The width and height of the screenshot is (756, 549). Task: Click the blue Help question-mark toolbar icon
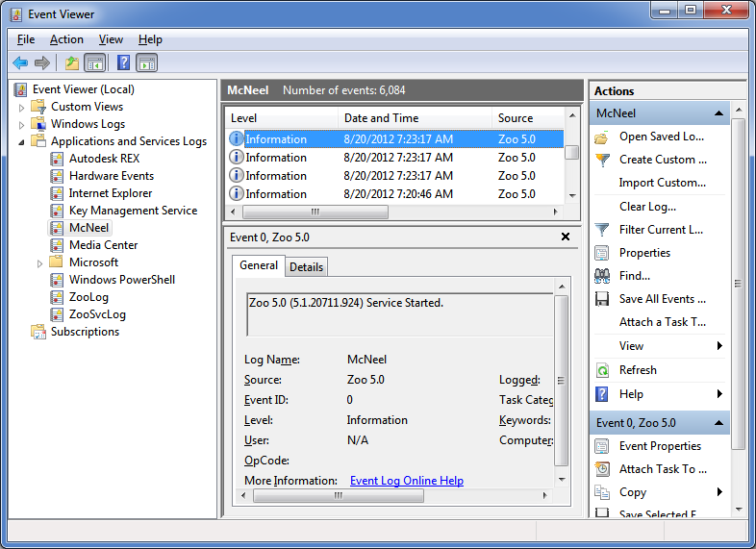pos(123,62)
